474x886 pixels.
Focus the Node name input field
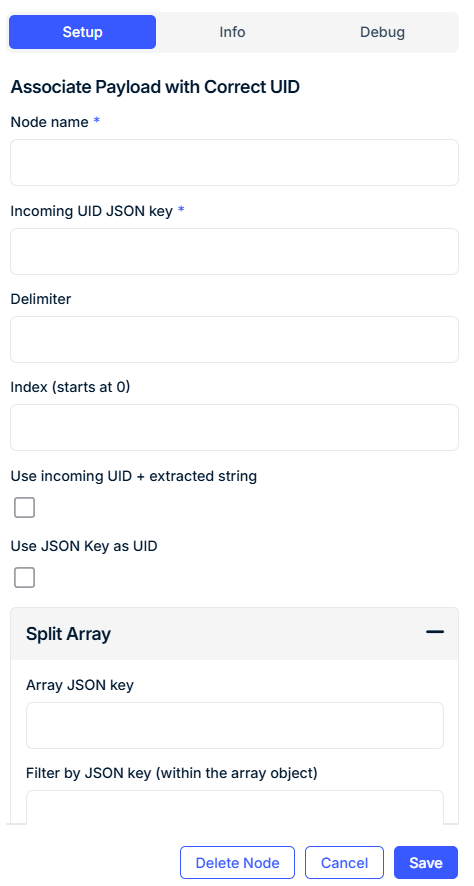pyautogui.click(x=234, y=163)
